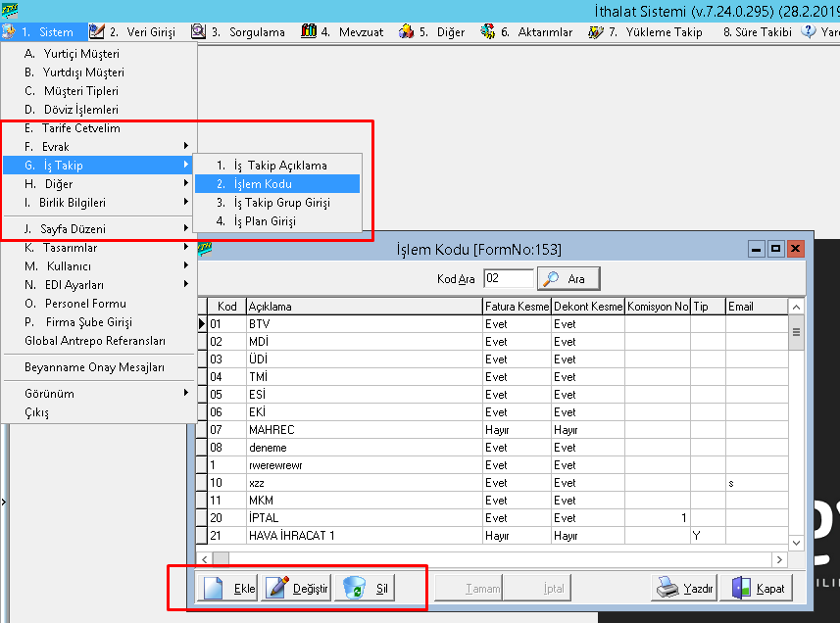Sort by the Açıklama column header
840x623 pixels.
click(x=365, y=307)
